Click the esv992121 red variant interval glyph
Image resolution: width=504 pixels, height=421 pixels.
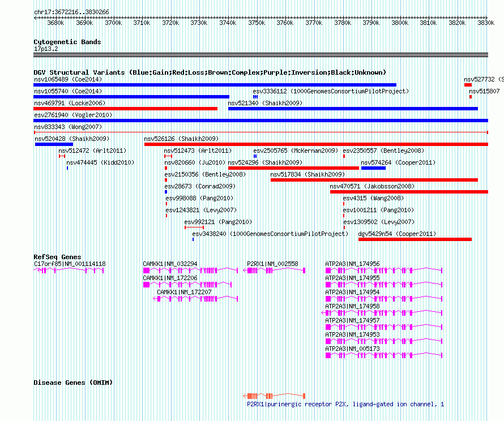[x=194, y=227]
